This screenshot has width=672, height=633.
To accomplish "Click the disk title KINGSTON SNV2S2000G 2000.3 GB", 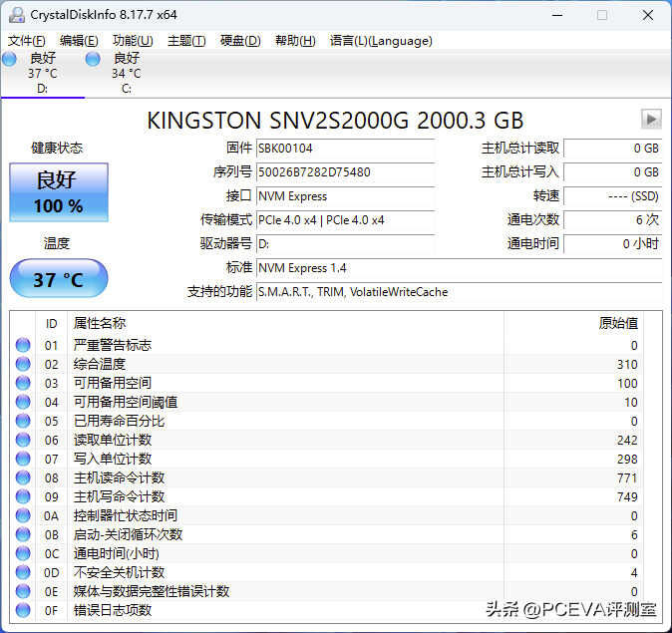I will point(335,120).
